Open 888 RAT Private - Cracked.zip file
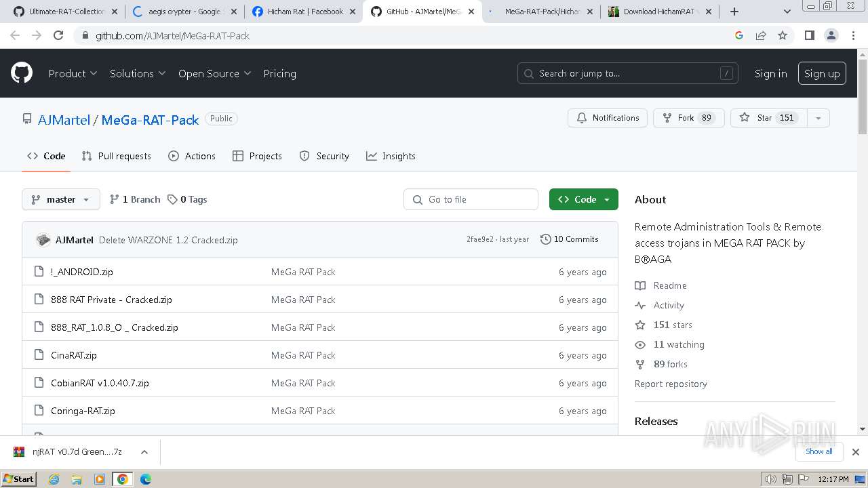Viewport: 868px width, 488px height. click(x=111, y=300)
